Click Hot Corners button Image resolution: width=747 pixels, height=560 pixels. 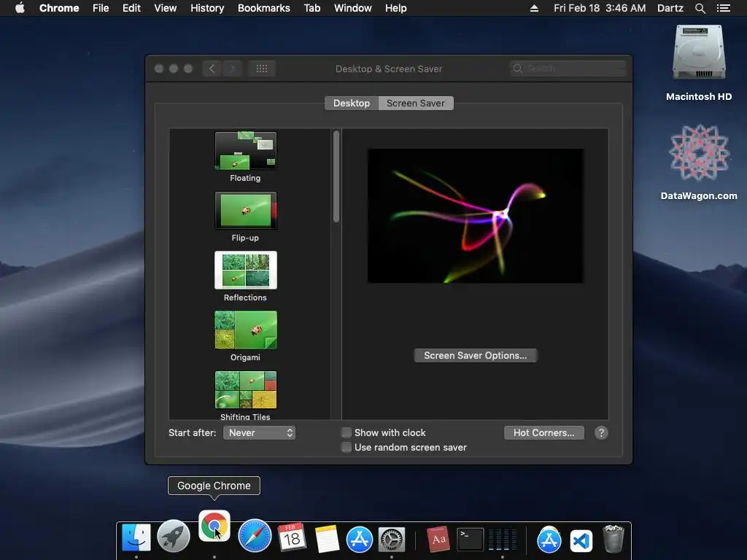(544, 433)
